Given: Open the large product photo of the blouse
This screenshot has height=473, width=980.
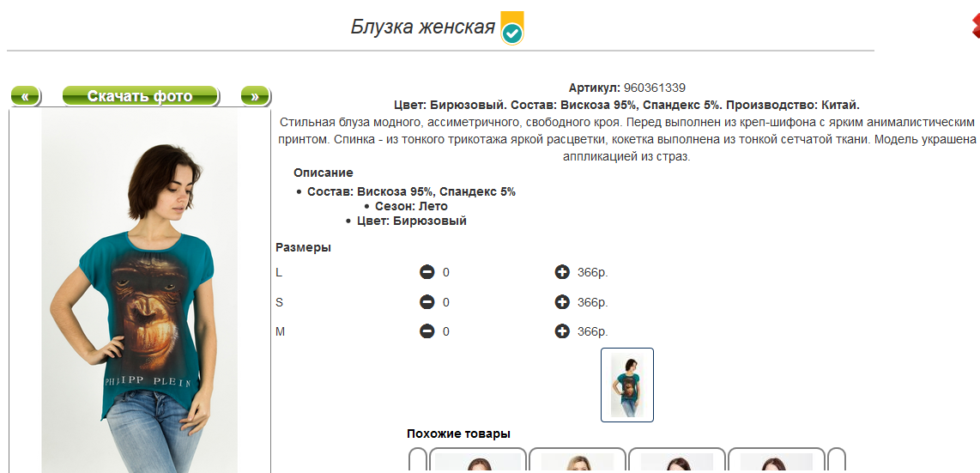Looking at the screenshot, I should click(x=140, y=292).
